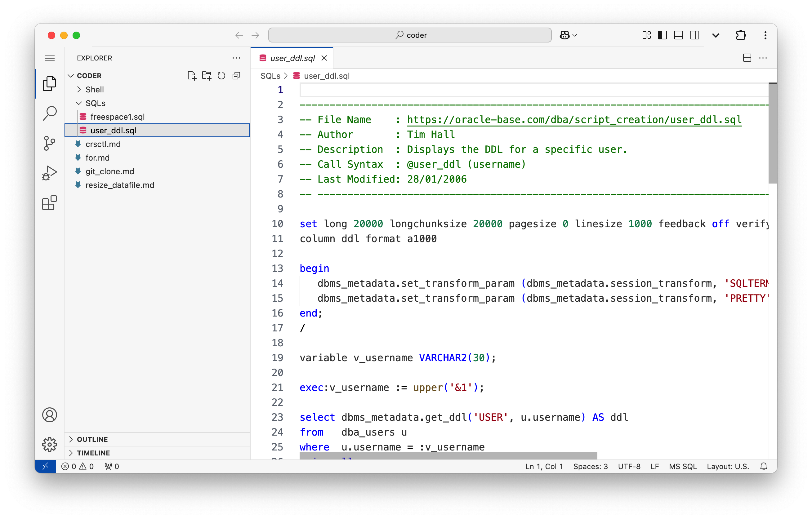Open the Extensions view

(x=50, y=203)
